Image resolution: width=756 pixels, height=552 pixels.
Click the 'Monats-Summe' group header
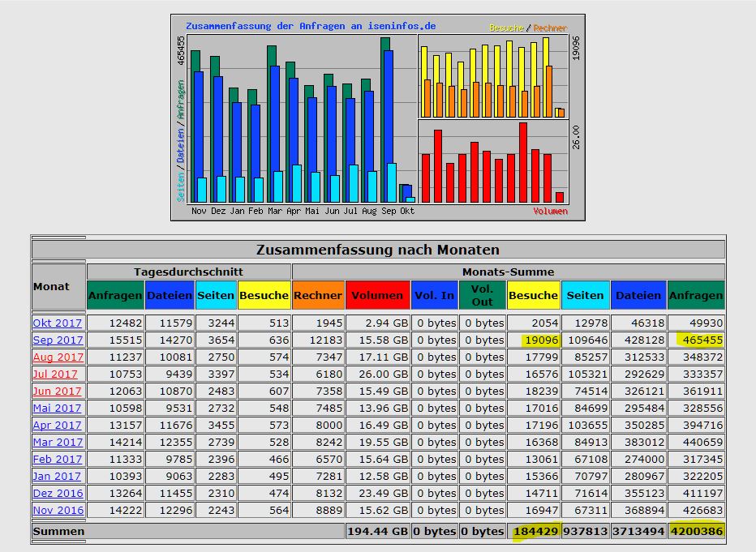tap(508, 272)
